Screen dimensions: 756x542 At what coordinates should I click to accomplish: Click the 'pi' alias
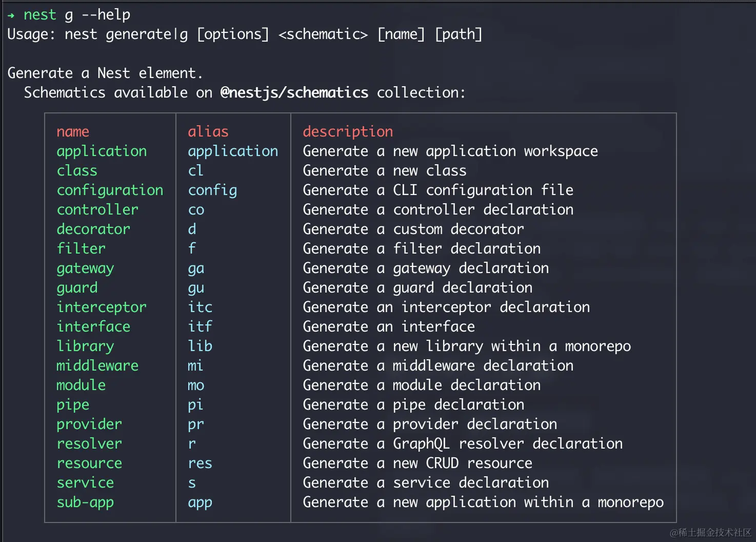point(195,405)
